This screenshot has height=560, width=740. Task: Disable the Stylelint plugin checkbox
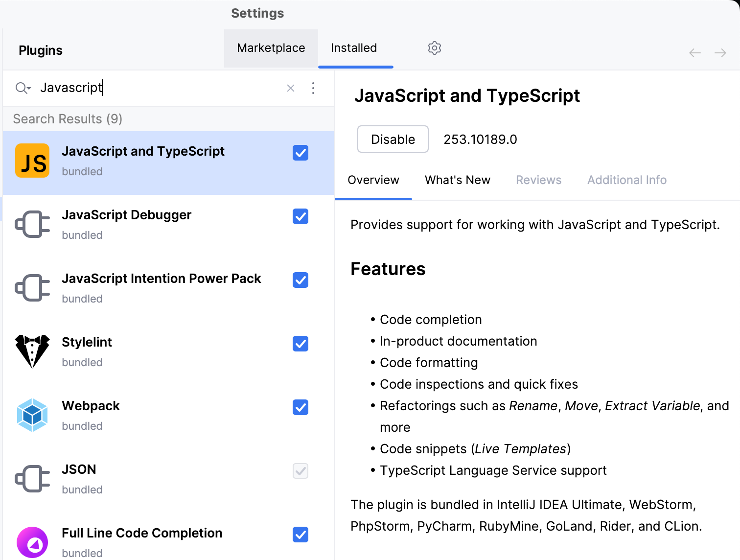point(300,344)
